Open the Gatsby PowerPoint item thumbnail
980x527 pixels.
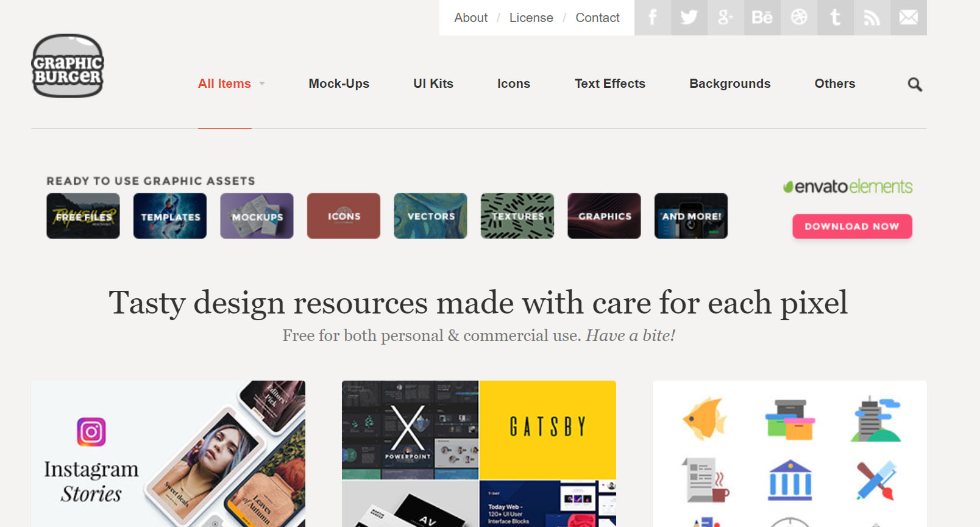coord(479,454)
